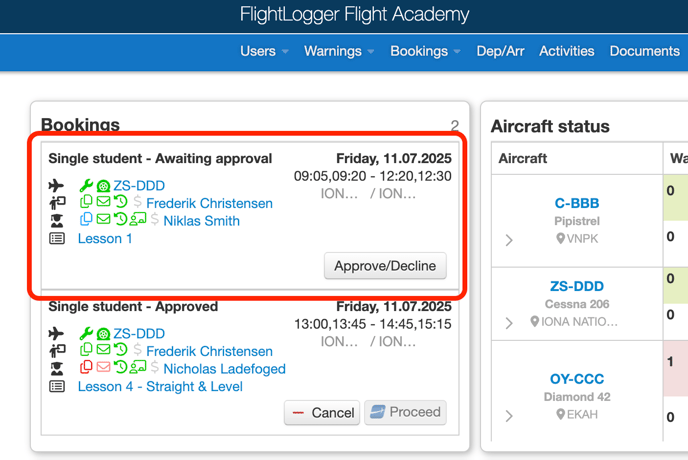
Task: Click the Approve/Decline button
Action: point(385,266)
